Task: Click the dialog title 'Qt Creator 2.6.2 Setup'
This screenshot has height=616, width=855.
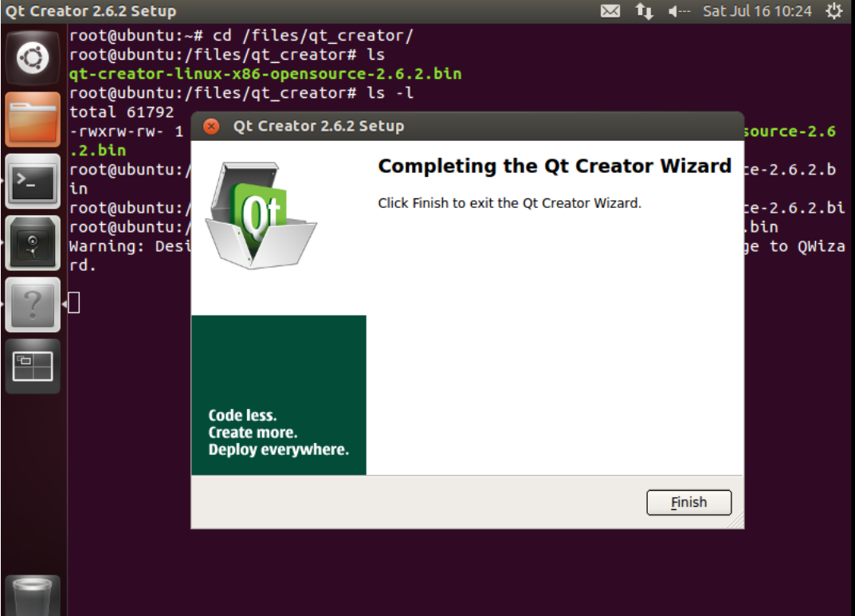Action: coord(319,127)
